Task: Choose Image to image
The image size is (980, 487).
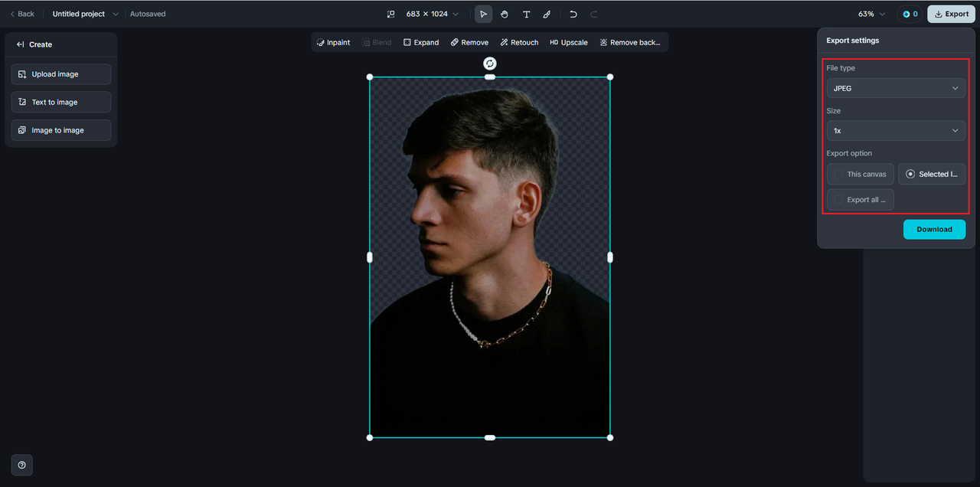Action: (x=61, y=130)
